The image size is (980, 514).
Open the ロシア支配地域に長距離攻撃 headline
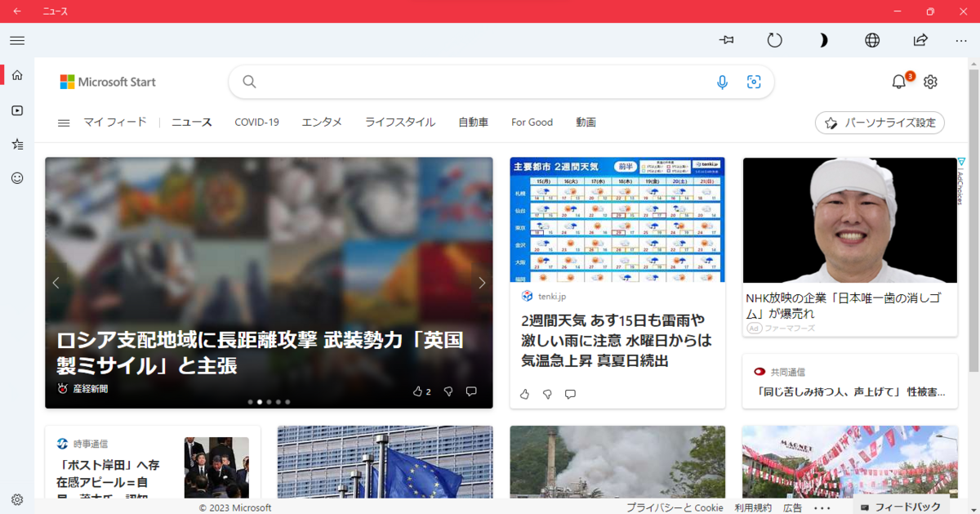point(260,353)
